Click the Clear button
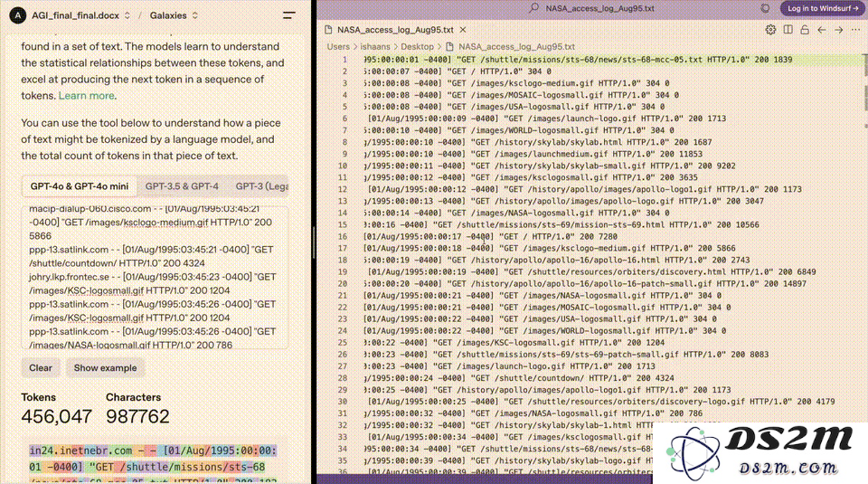The image size is (868, 484). click(x=41, y=368)
